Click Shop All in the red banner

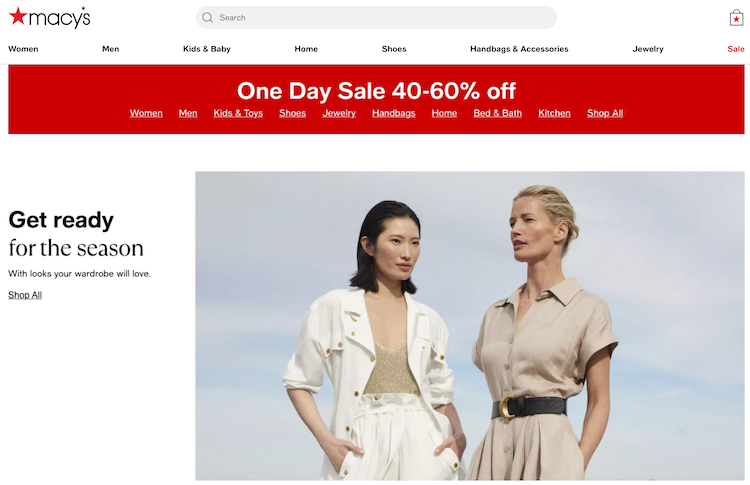[605, 113]
